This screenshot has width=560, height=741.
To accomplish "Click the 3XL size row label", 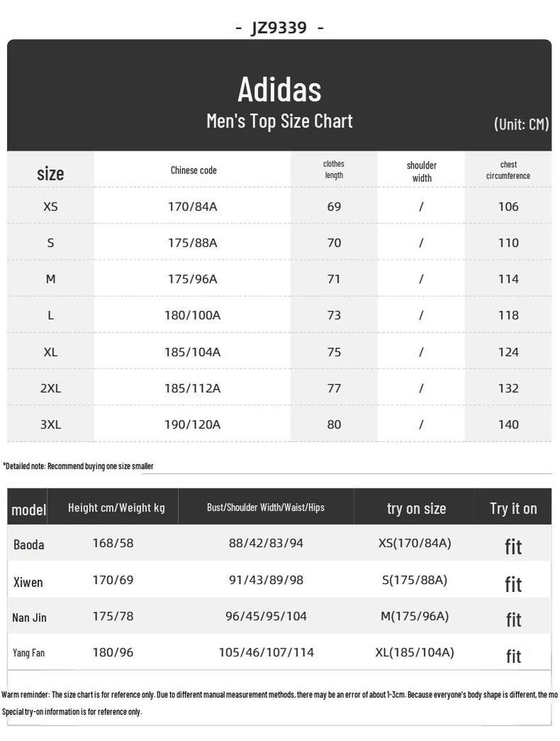I will pyautogui.click(x=51, y=424).
